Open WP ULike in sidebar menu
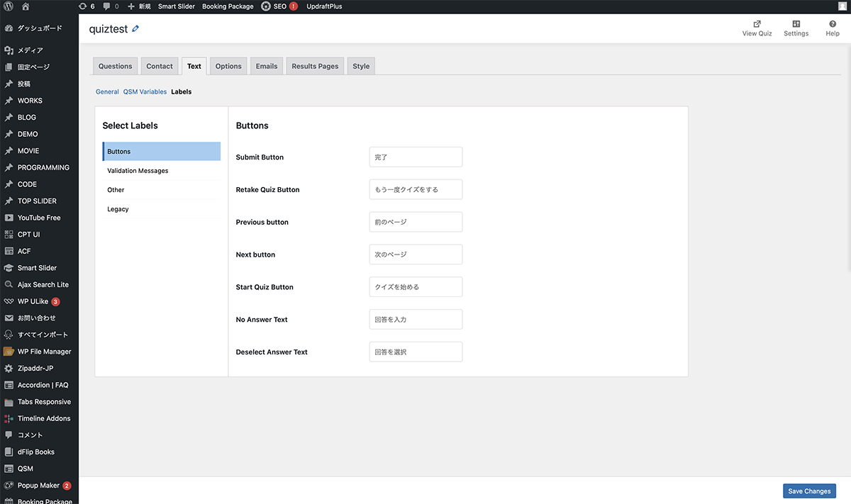Image resolution: width=851 pixels, height=504 pixels. pyautogui.click(x=33, y=301)
